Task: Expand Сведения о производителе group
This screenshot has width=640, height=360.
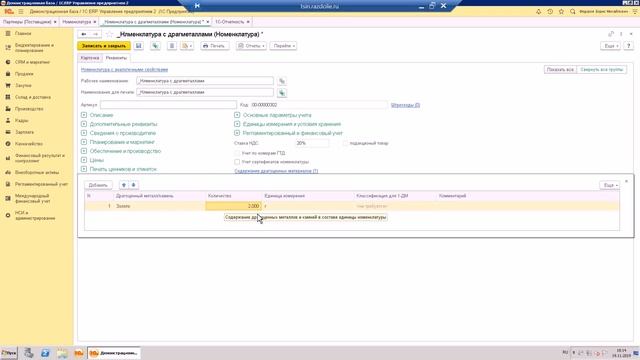Action: pyautogui.click(x=84, y=133)
